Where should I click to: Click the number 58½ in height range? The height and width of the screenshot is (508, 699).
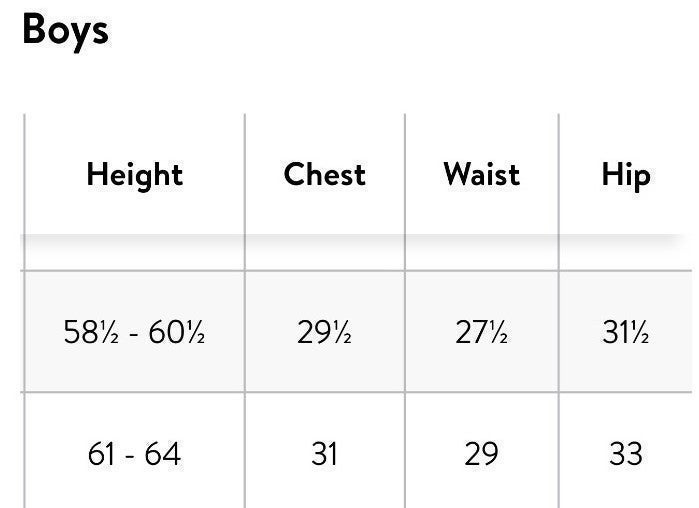91,332
